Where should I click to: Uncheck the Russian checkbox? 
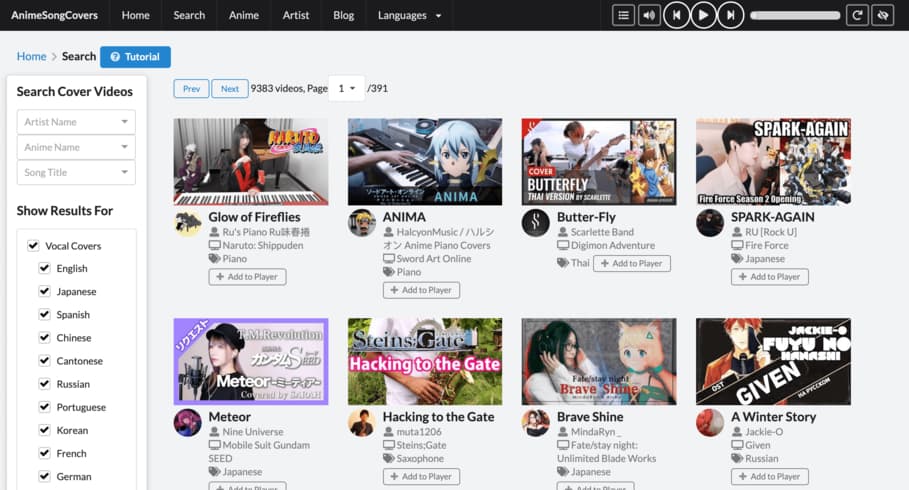click(x=44, y=384)
